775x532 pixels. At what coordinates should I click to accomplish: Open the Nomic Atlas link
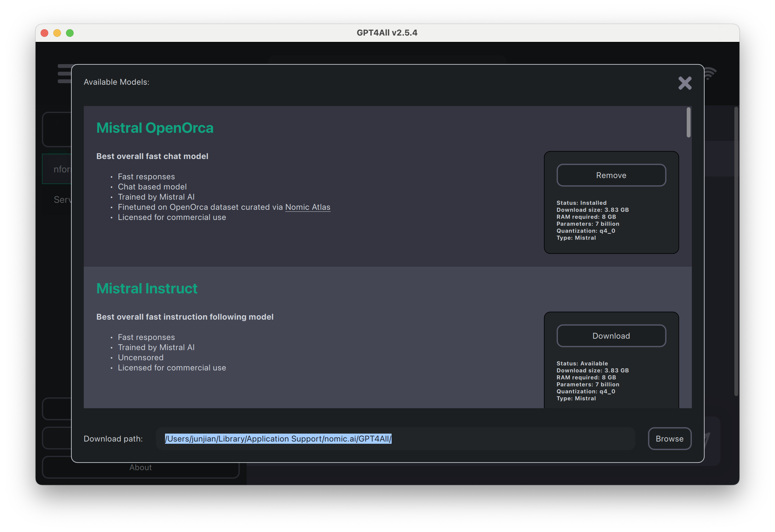tap(308, 207)
